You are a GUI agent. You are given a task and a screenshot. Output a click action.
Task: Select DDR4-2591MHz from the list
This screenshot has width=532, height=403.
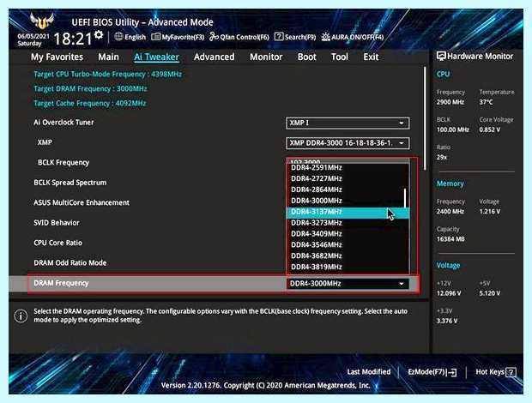click(345, 168)
